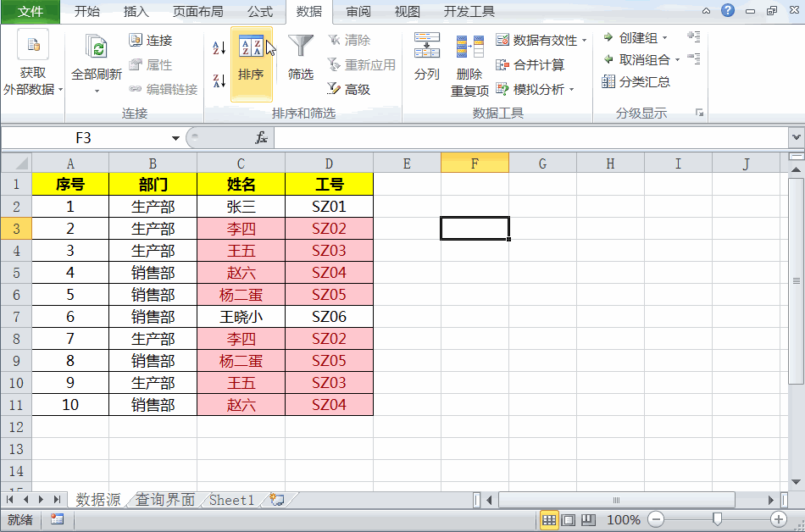Click the 编辑链接 icon
The width and height of the screenshot is (805, 532).
tap(136, 89)
